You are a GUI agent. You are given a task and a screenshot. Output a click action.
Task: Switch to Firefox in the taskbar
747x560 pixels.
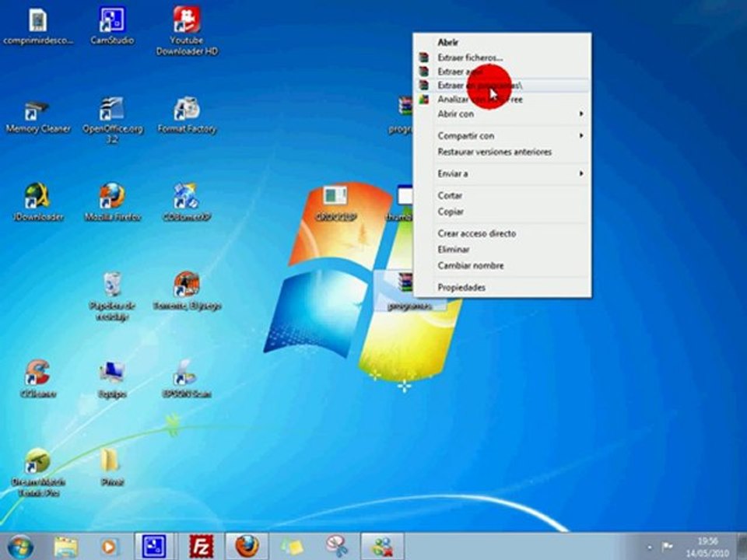click(247, 546)
